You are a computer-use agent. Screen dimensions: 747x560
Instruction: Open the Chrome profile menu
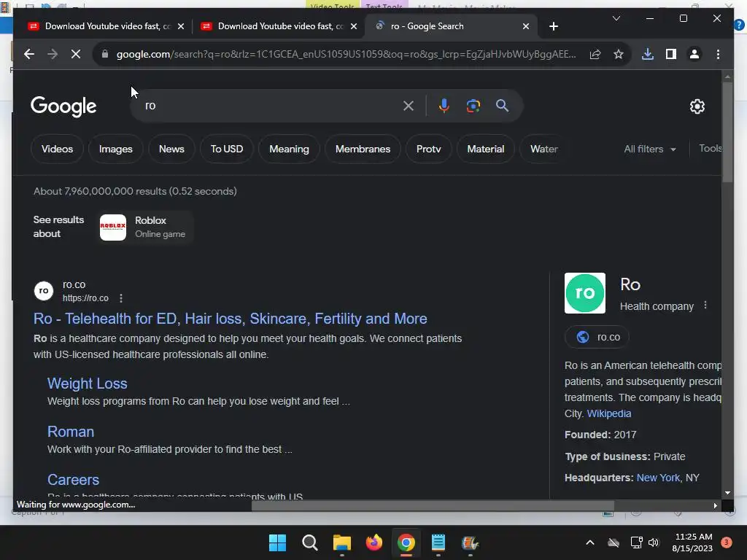(x=694, y=54)
